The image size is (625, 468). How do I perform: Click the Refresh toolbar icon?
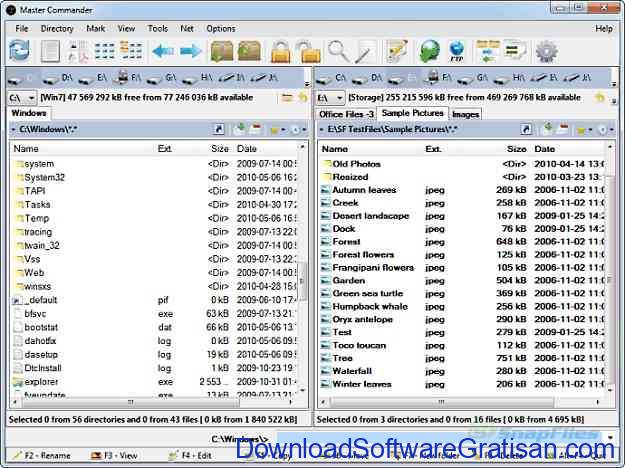click(19, 51)
